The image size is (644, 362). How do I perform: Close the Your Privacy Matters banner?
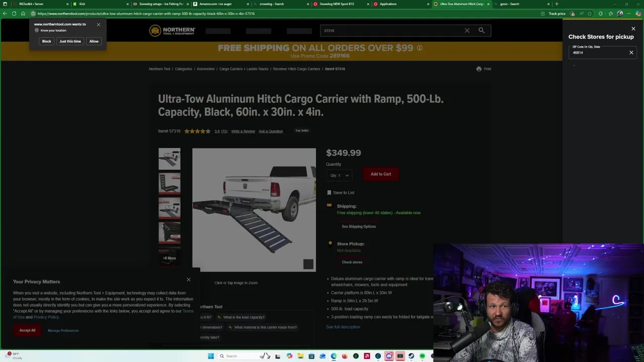[x=189, y=280]
